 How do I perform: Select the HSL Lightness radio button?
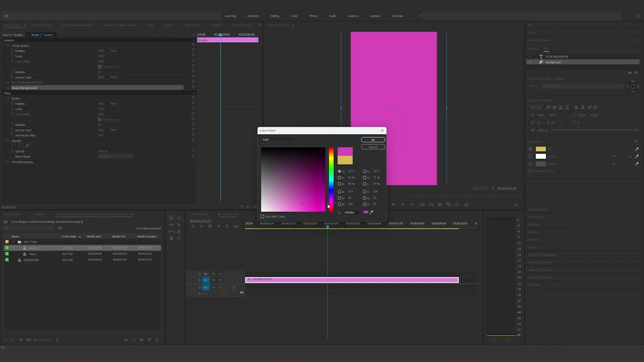365,184
